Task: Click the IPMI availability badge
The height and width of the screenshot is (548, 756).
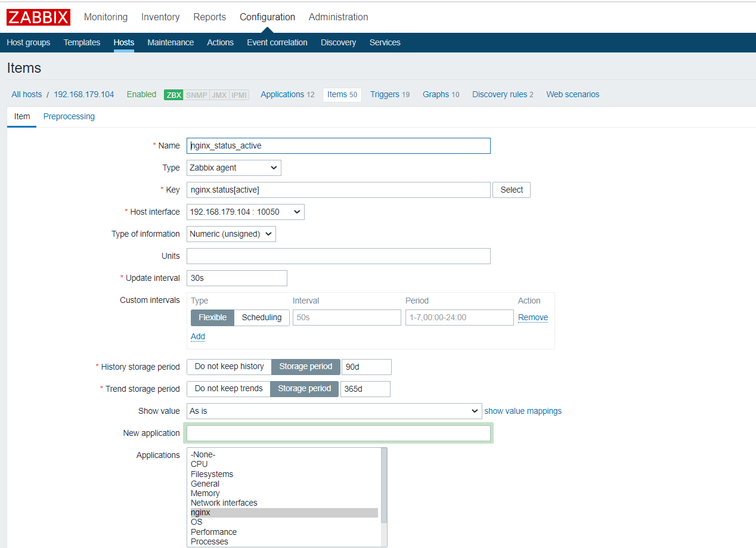Action: pyautogui.click(x=239, y=95)
